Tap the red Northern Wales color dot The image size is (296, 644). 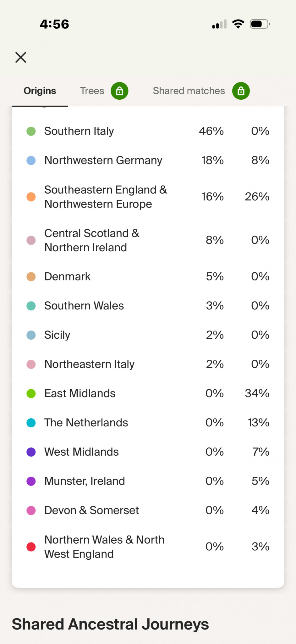pyautogui.click(x=31, y=547)
